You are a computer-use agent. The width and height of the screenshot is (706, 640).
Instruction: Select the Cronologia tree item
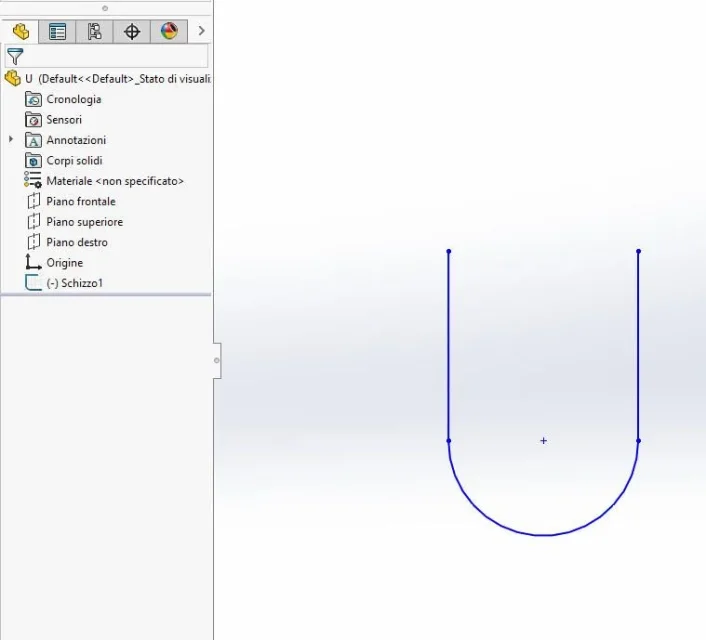click(74, 99)
